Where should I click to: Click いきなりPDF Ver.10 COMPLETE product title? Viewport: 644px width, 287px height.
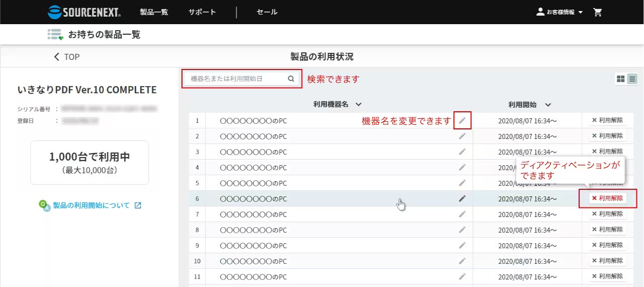tap(87, 90)
